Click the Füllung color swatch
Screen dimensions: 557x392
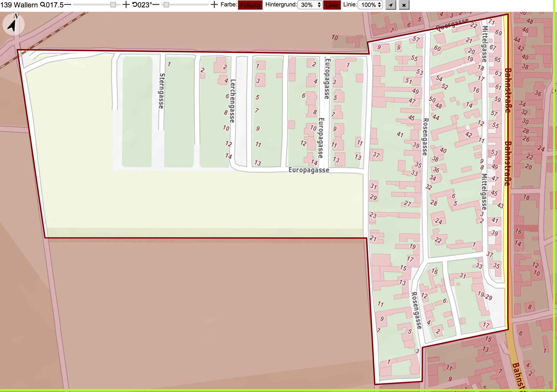pyautogui.click(x=250, y=5)
